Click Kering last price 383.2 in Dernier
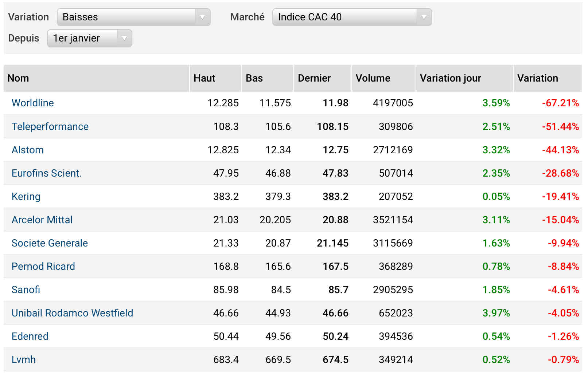The width and height of the screenshot is (588, 374). point(336,196)
